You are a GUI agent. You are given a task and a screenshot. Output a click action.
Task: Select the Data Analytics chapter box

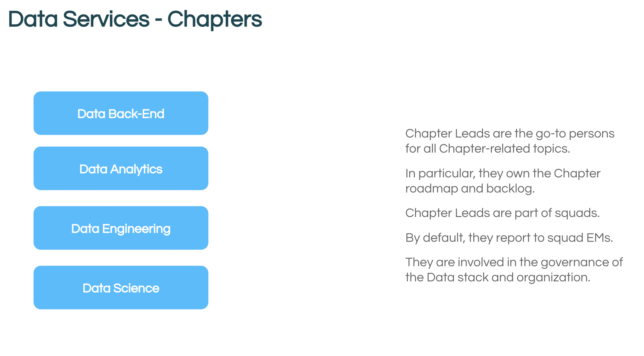click(121, 168)
